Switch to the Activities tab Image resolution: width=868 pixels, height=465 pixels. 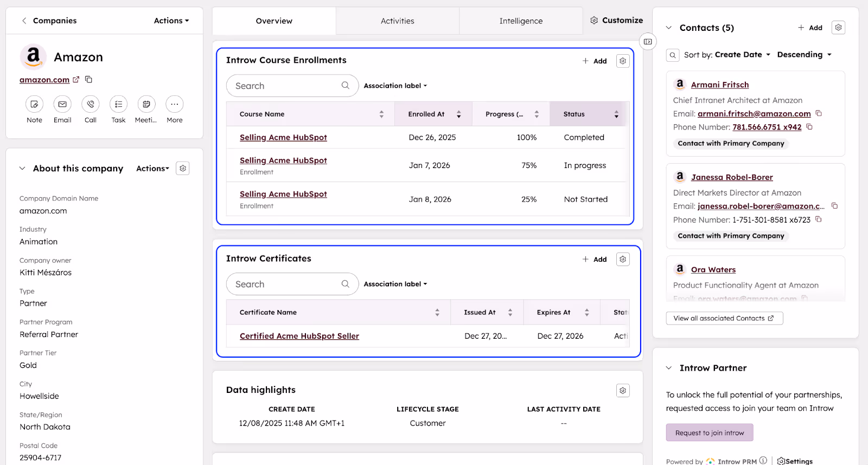click(398, 21)
